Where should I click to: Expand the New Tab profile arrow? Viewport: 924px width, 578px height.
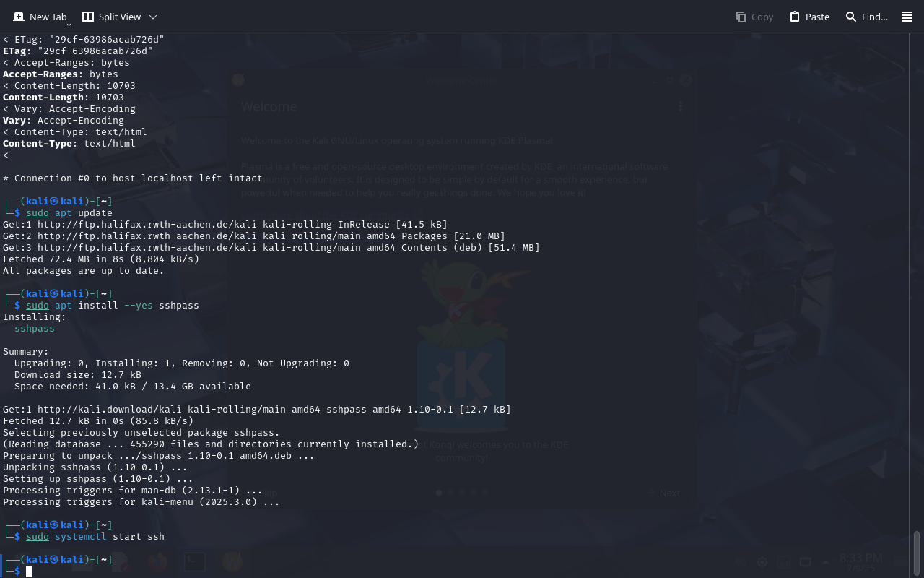[x=69, y=24]
